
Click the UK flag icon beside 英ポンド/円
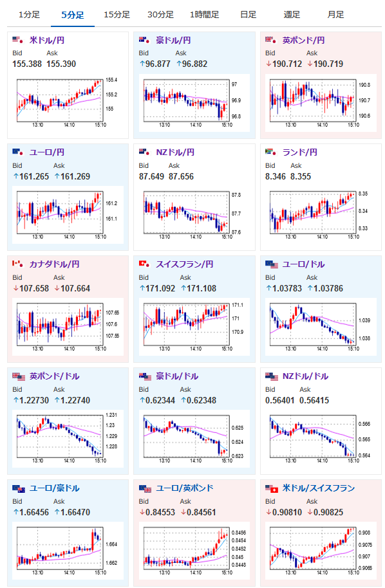pos(271,40)
